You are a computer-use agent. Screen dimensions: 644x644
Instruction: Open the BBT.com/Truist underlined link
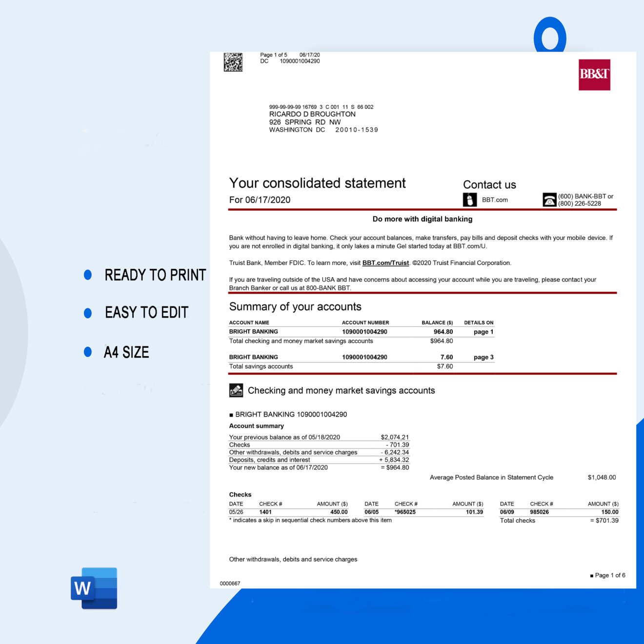point(385,263)
